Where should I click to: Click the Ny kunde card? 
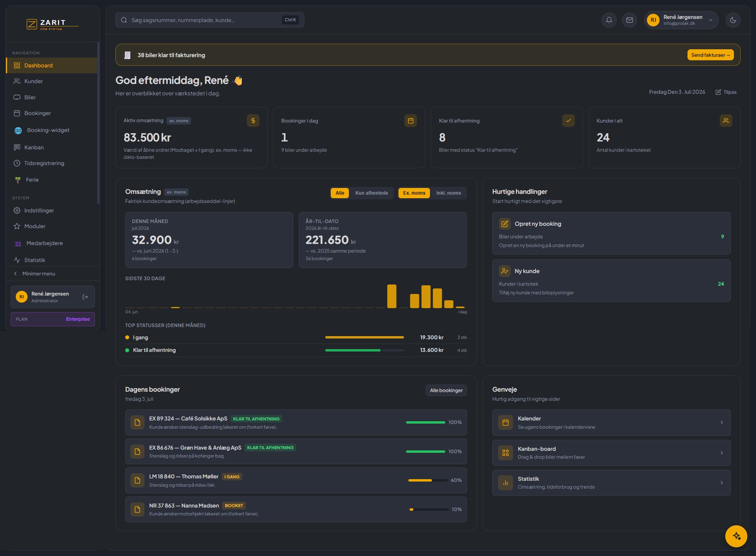[x=611, y=281]
